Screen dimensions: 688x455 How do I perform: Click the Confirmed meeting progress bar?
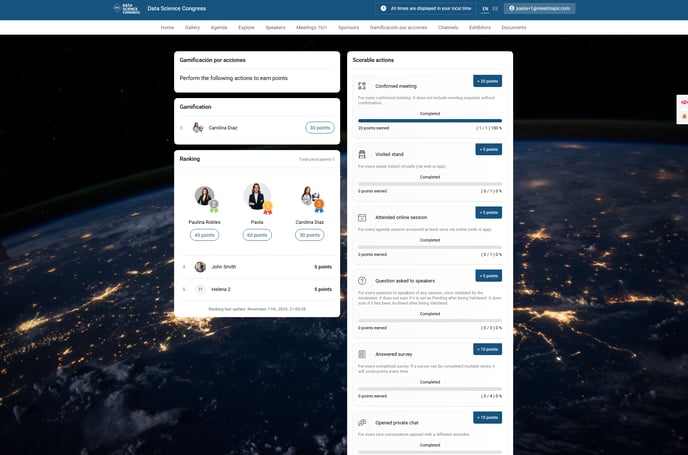click(432, 120)
